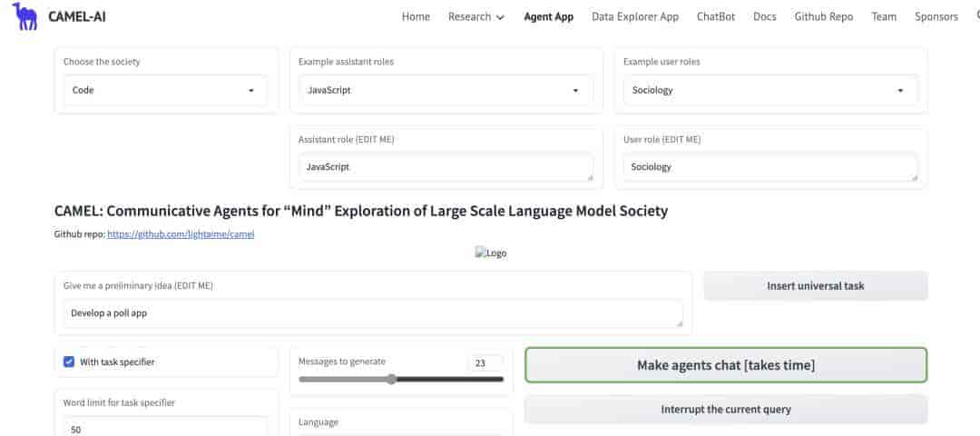Open the Choose the society dropdown
This screenshot has height=436, width=980.
pos(166,90)
